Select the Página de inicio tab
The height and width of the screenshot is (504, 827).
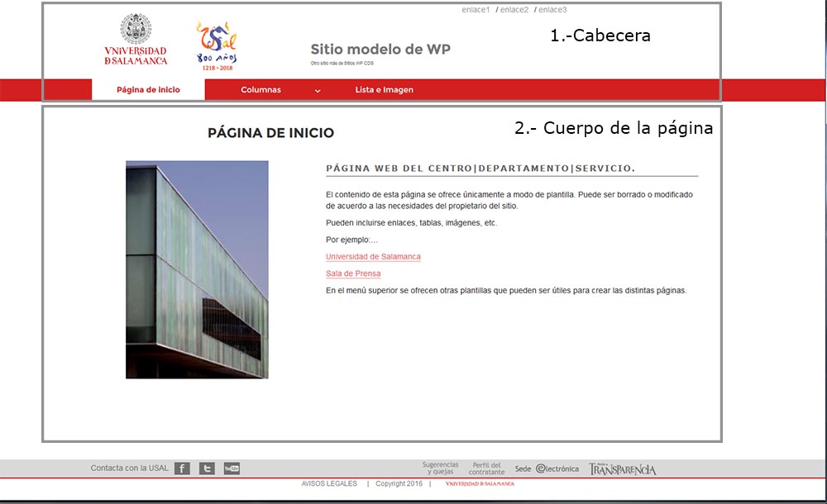[x=148, y=90]
